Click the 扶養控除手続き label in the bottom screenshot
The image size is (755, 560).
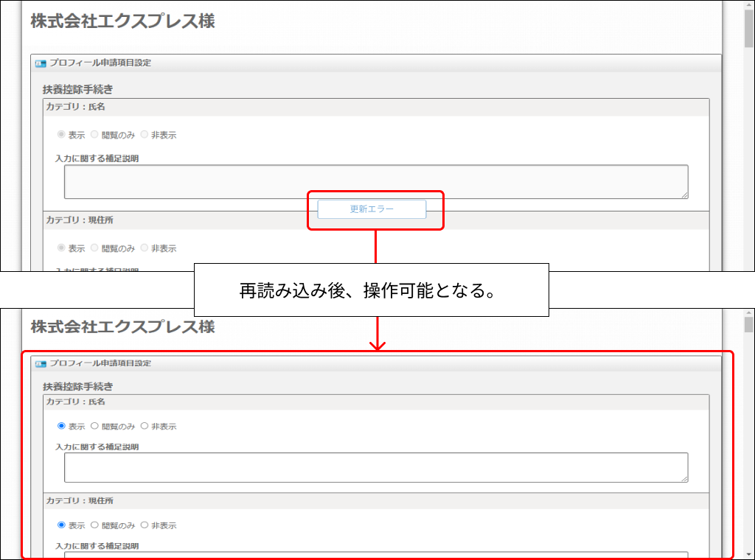[x=77, y=386]
